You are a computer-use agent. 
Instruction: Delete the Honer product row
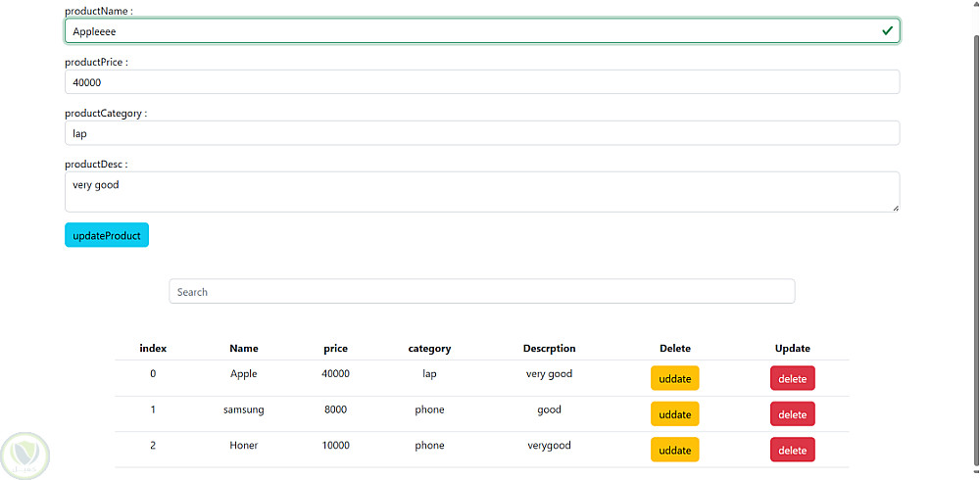click(x=793, y=450)
